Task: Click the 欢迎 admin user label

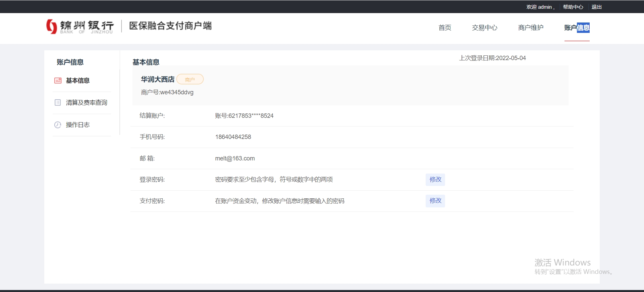Action: pos(540,7)
